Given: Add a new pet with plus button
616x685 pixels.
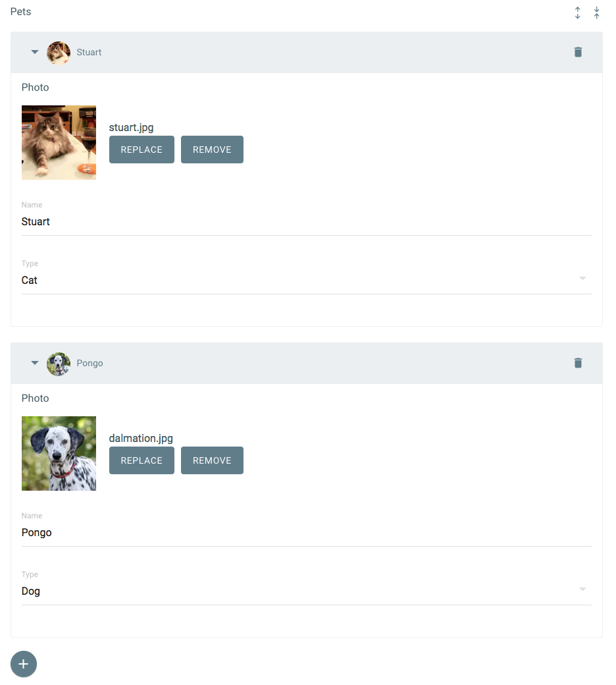Looking at the screenshot, I should [24, 664].
